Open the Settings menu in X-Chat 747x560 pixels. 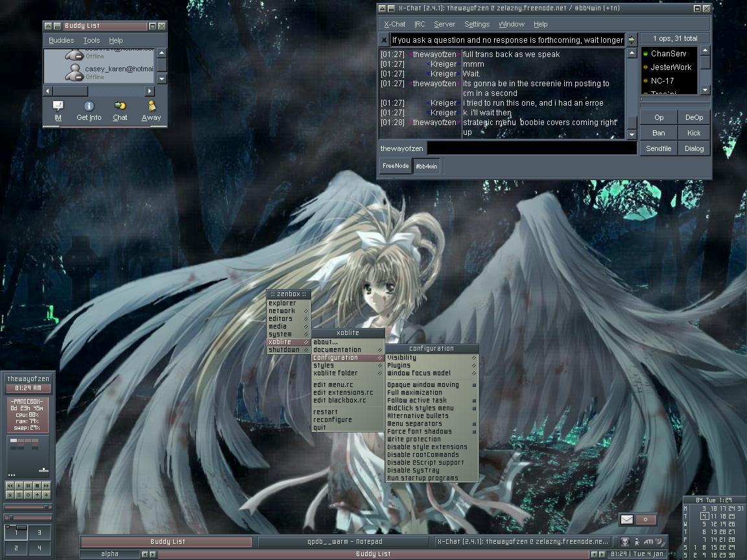point(477,24)
